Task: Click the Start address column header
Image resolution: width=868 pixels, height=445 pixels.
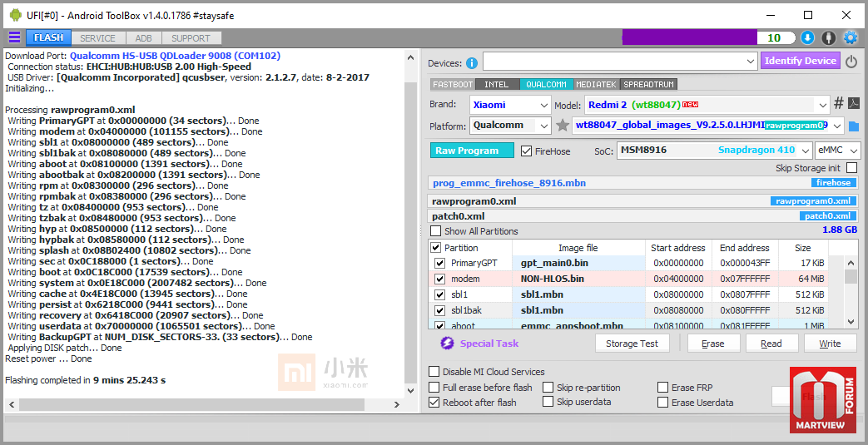Action: tap(678, 247)
